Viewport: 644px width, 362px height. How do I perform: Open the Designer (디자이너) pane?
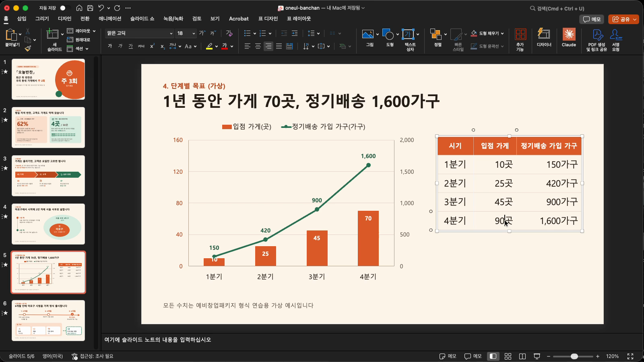click(544, 38)
